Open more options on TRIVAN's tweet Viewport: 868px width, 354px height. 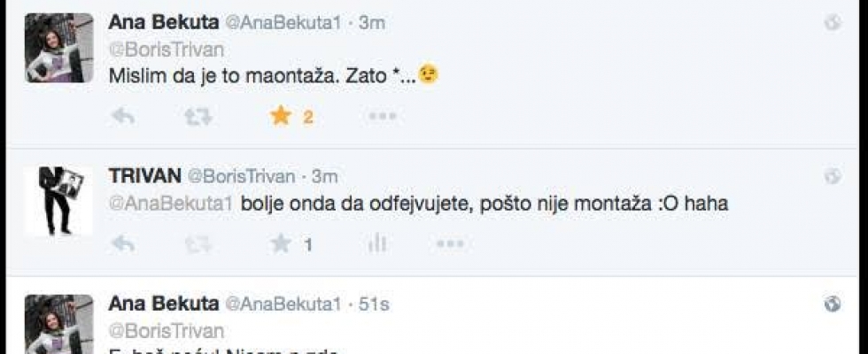click(450, 243)
